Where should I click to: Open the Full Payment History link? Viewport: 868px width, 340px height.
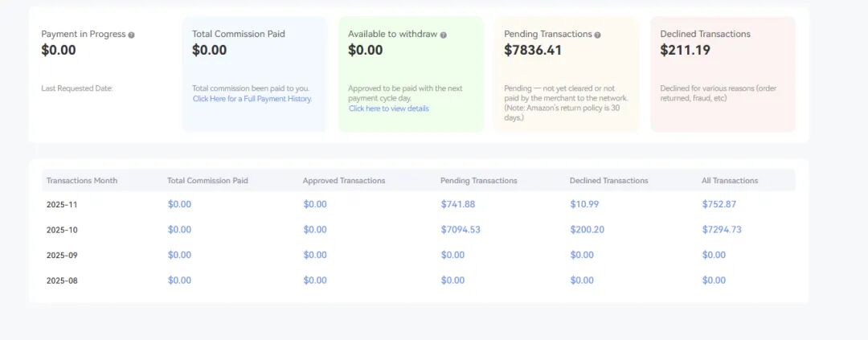point(252,99)
